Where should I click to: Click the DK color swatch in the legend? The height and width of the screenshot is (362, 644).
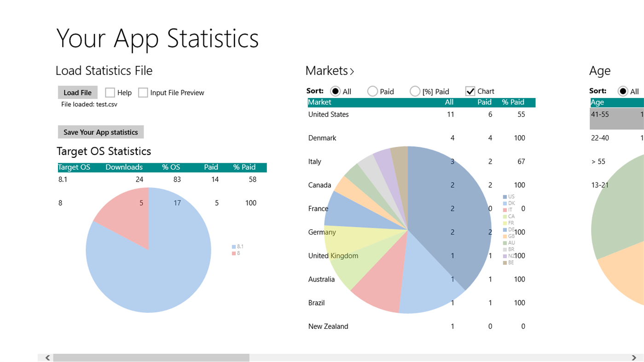(x=505, y=203)
